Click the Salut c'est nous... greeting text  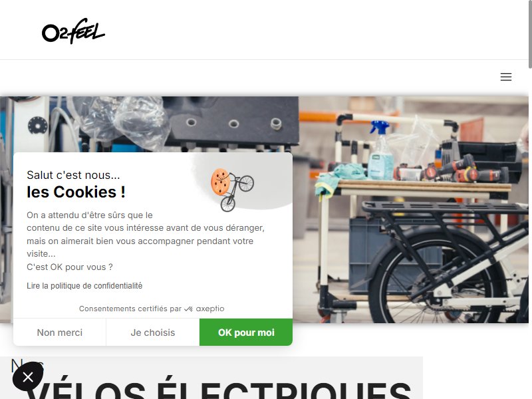point(73,175)
